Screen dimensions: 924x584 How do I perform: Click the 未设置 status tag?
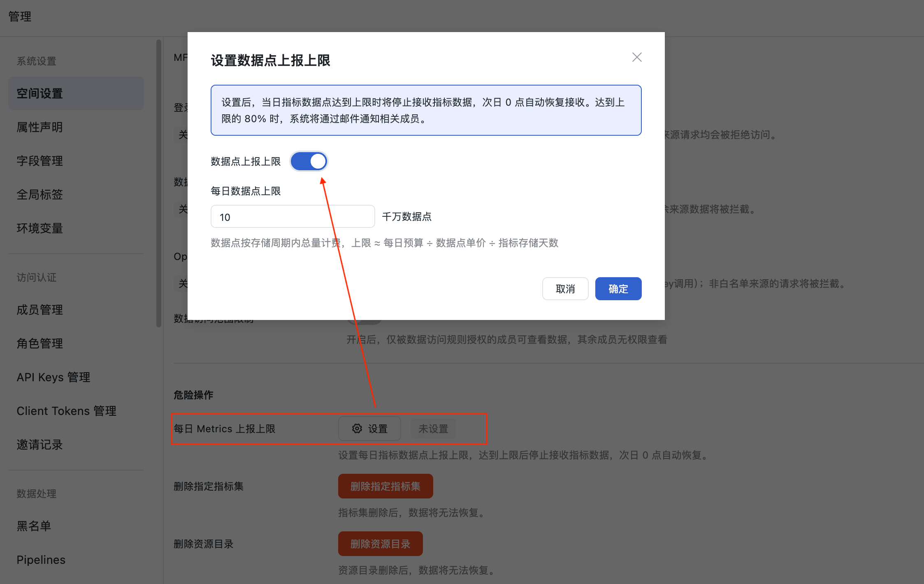433,429
